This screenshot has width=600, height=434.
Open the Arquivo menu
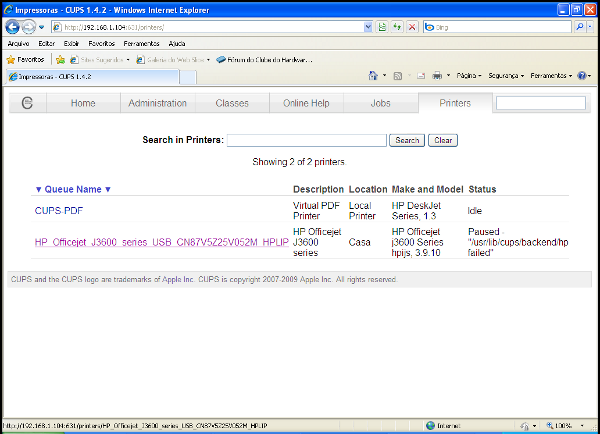tap(18, 44)
